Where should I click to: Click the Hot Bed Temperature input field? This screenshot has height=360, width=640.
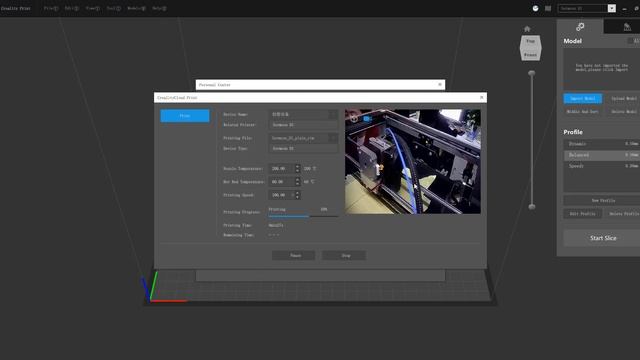click(x=281, y=182)
